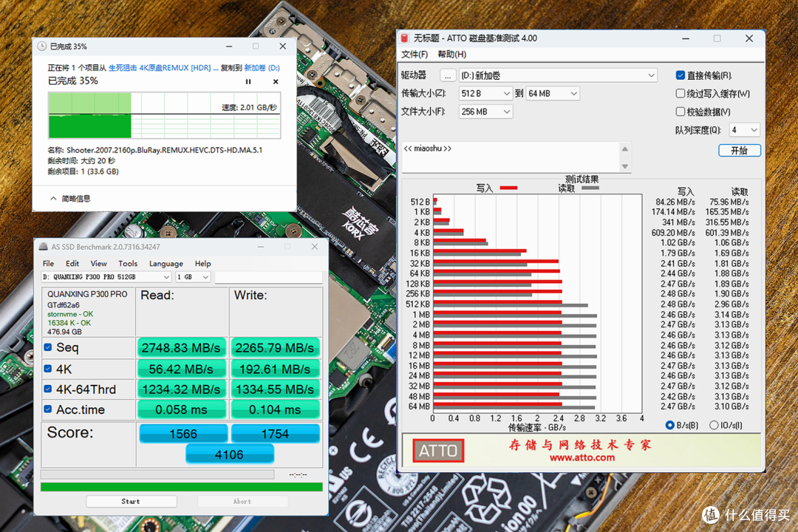Image resolution: width=798 pixels, height=532 pixels.
Task: Collapse details with the 简略信息 chevron
Action: pos(53,199)
